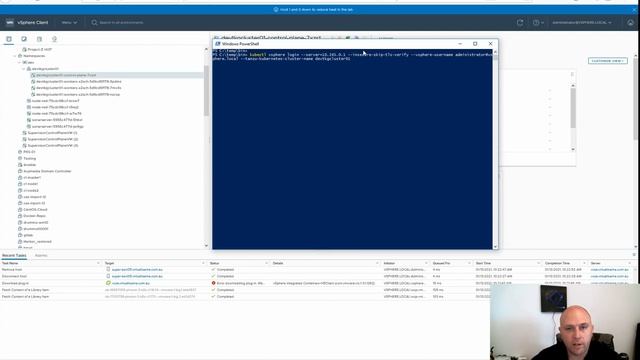The height and width of the screenshot is (360, 640).
Task: Dismiss the blue notification banner
Action: pyautogui.click(x=634, y=9)
